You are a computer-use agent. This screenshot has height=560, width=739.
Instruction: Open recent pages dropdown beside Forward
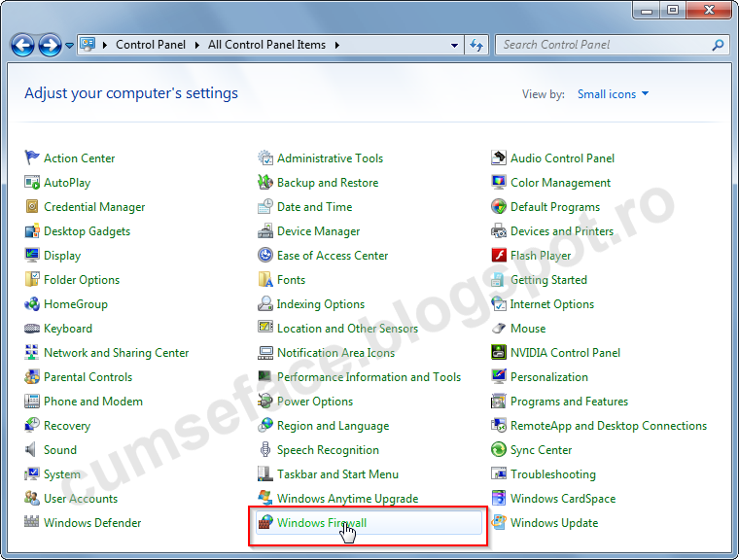pos(69,46)
